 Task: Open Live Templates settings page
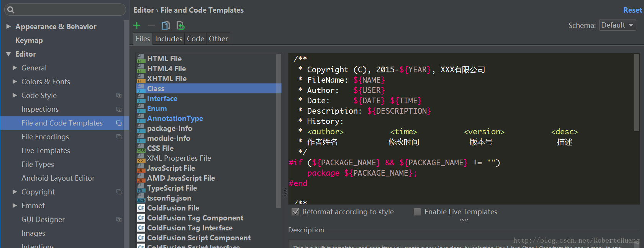[x=46, y=150]
